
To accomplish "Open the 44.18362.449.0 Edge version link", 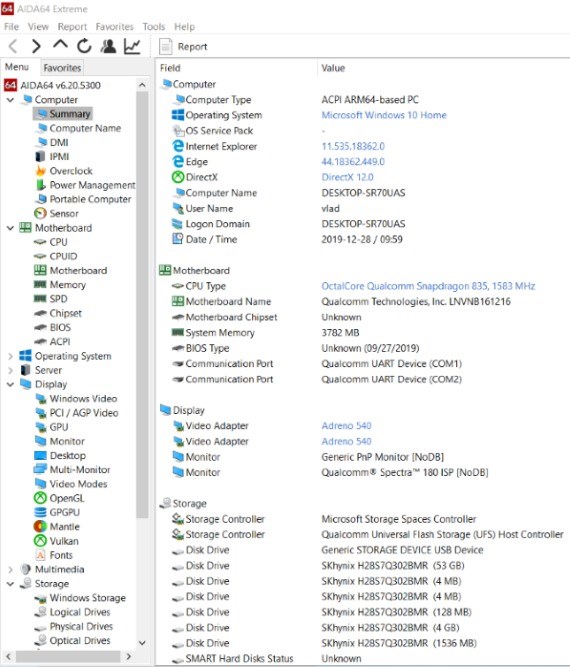I will pyautogui.click(x=353, y=162).
